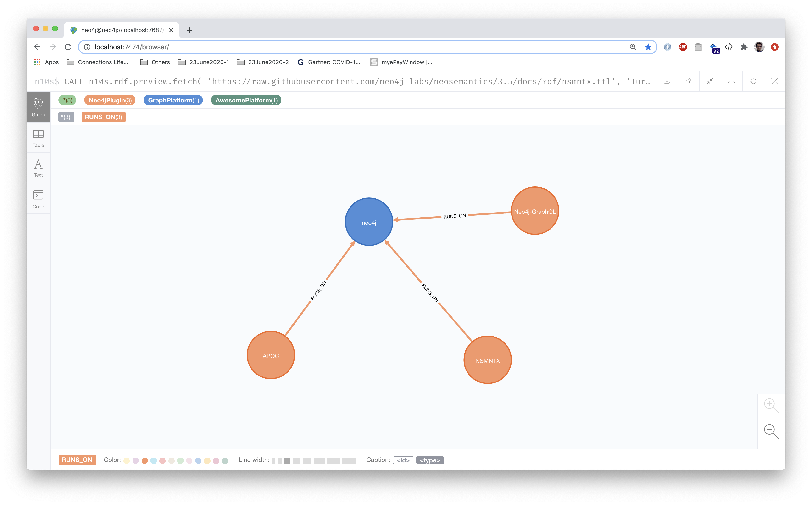The image size is (812, 505).
Task: Switch to the Graph view
Action: pyautogui.click(x=38, y=107)
